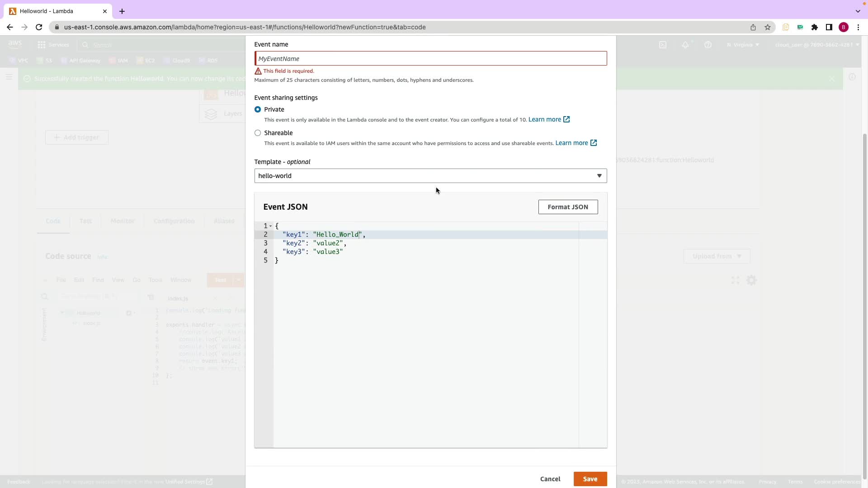
Task: Reload the page with browser refresh icon
Action: point(39,27)
